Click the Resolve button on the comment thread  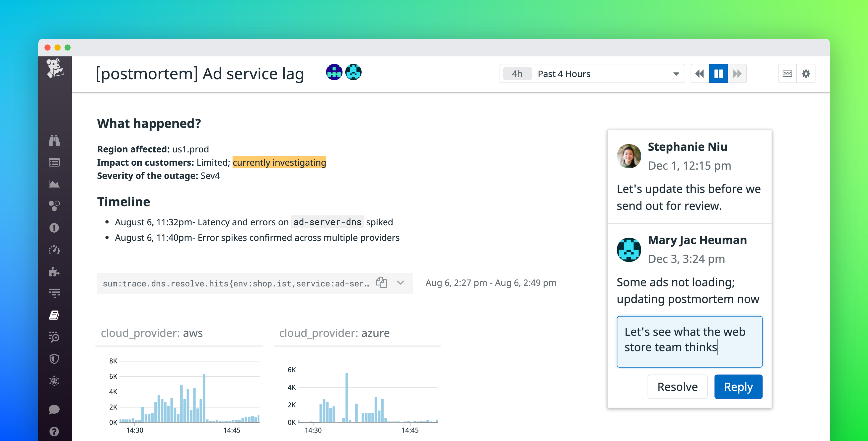point(677,387)
